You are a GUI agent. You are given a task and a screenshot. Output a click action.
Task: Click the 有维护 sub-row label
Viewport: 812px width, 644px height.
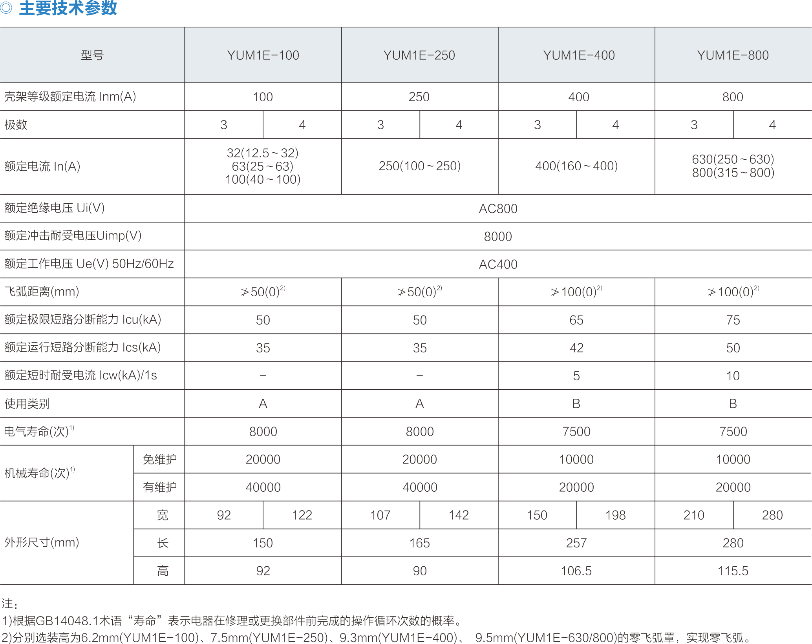coord(159,487)
